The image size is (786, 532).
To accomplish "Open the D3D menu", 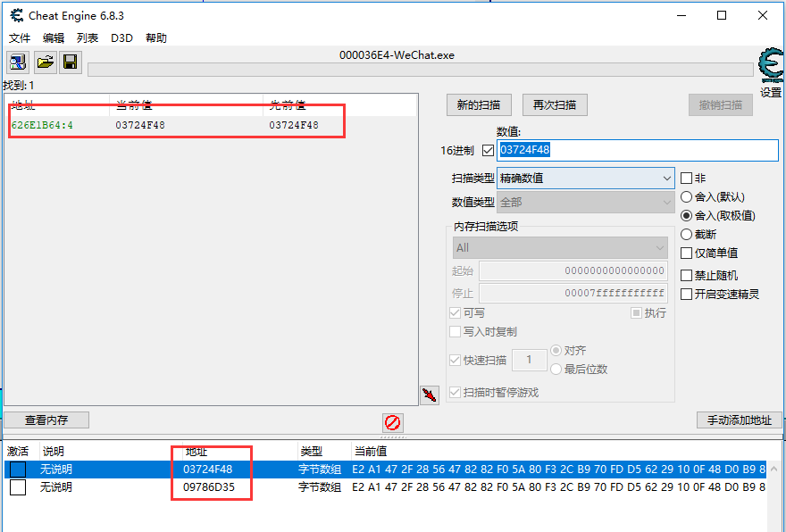I will 121,38.
